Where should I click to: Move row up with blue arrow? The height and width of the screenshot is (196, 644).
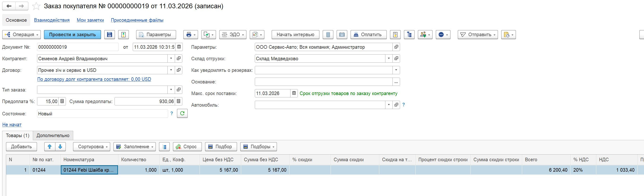pos(50,147)
